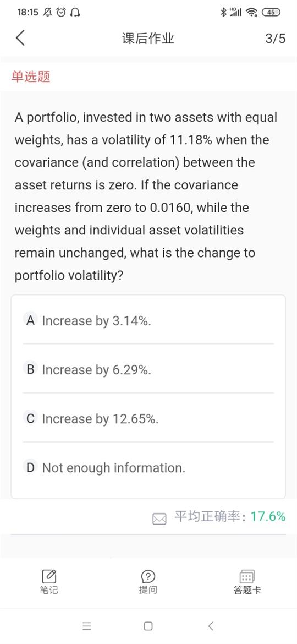Select option B Increase by 6.29%
The width and height of the screenshot is (297, 644).
pyautogui.click(x=148, y=369)
